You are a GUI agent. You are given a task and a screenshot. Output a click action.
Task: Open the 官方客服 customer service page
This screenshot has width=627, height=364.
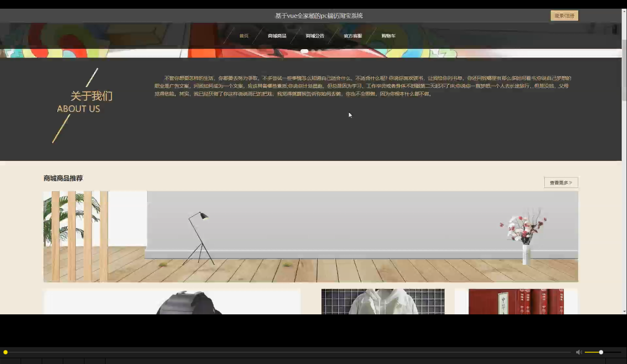coord(352,36)
